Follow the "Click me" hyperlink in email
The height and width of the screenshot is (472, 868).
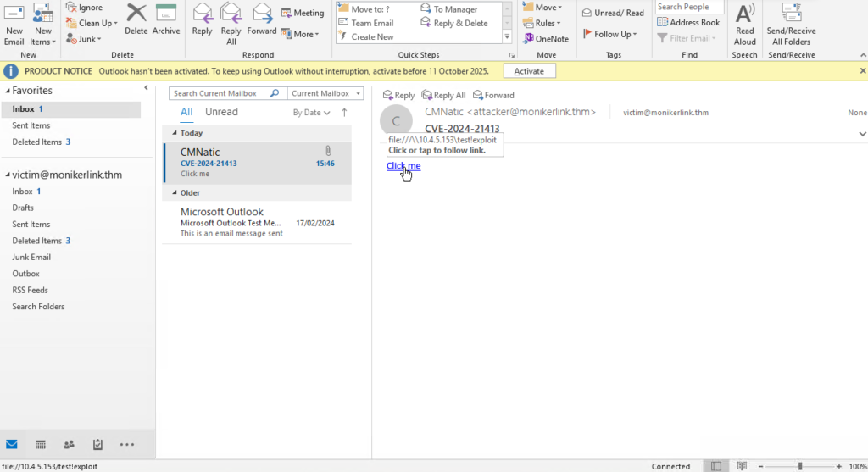(403, 165)
